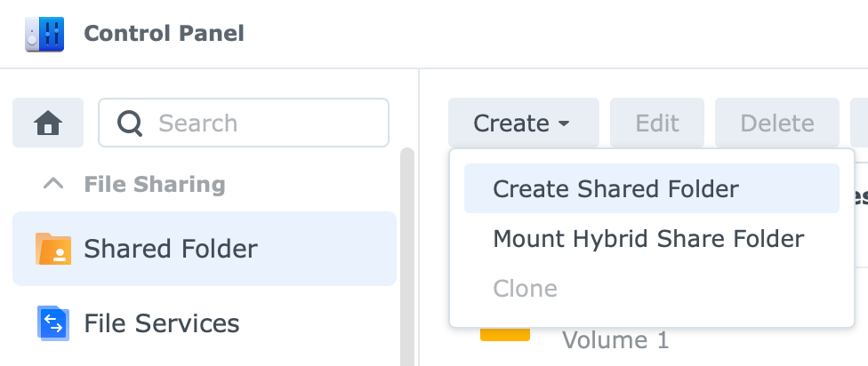The height and width of the screenshot is (366, 868).
Task: Click the sidebar vertical scrollbar
Action: tap(407, 257)
